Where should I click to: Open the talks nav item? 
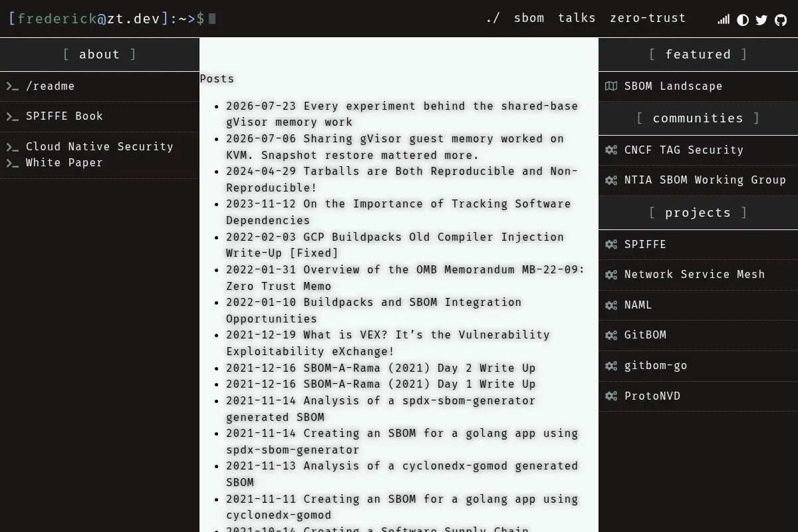click(577, 18)
